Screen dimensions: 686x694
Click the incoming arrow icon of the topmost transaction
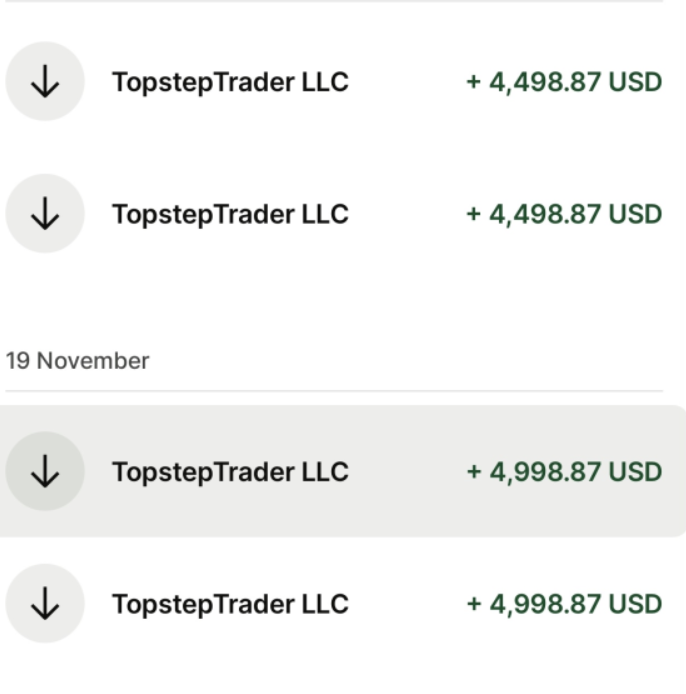45,82
